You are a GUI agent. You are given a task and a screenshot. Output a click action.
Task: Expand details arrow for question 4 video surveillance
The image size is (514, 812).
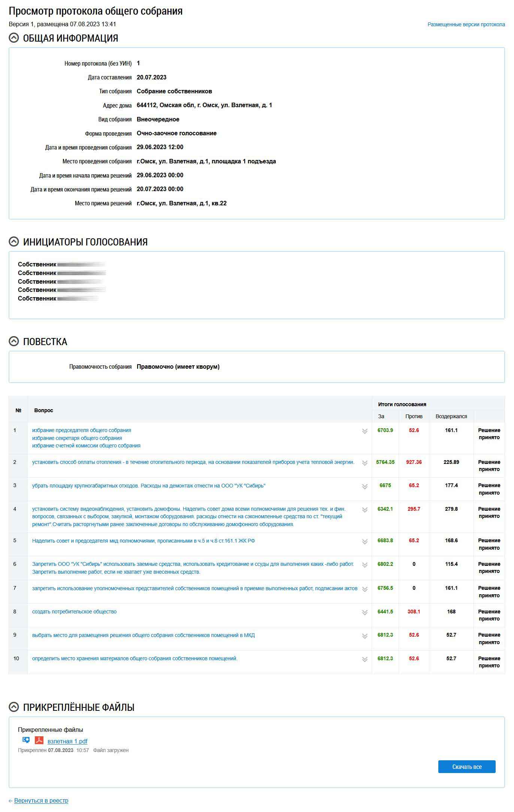pos(365,510)
